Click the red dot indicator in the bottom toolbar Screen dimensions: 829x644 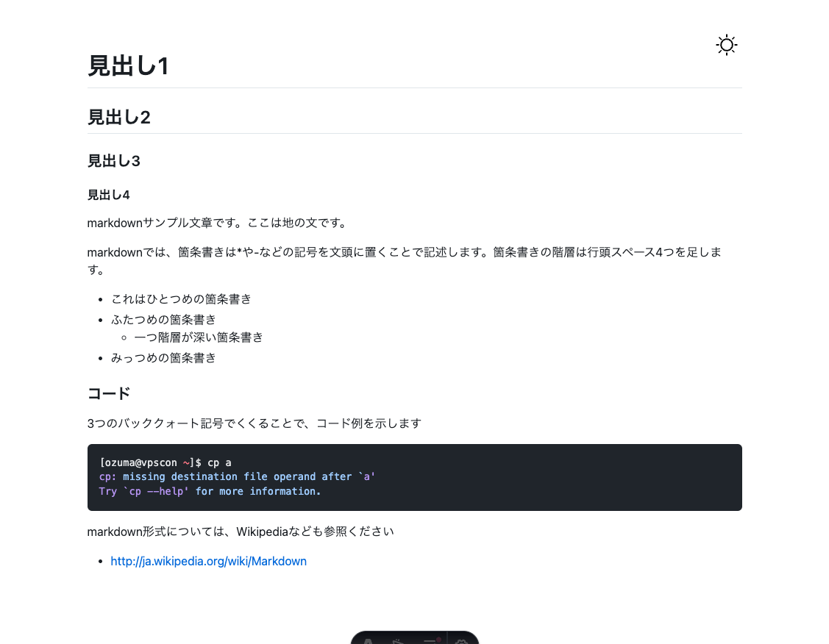[438, 639]
